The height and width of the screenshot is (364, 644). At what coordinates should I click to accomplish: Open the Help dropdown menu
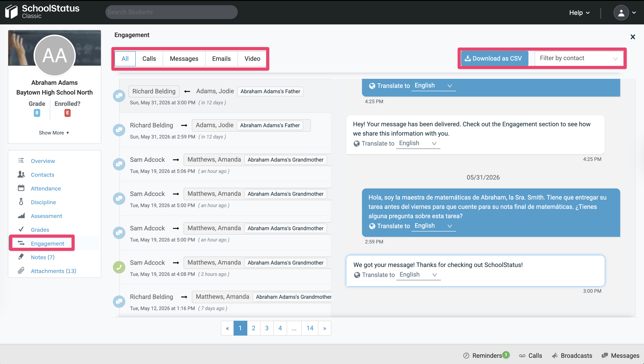[x=579, y=12]
